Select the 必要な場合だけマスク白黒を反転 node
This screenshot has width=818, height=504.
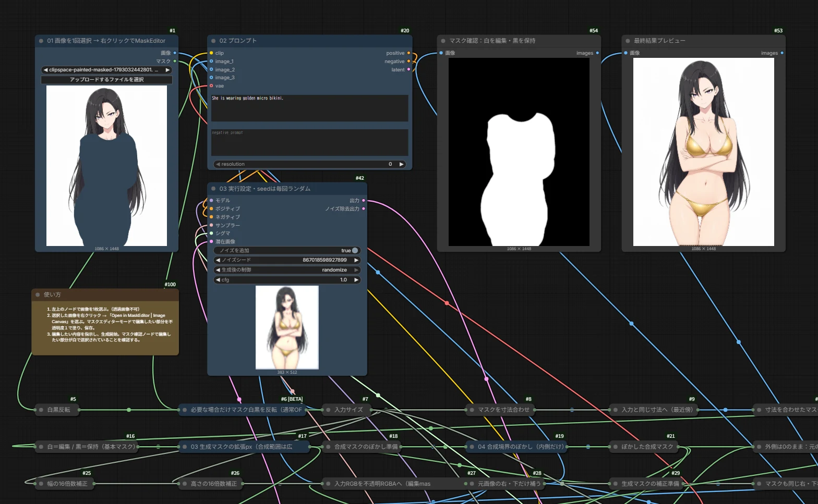(243, 410)
